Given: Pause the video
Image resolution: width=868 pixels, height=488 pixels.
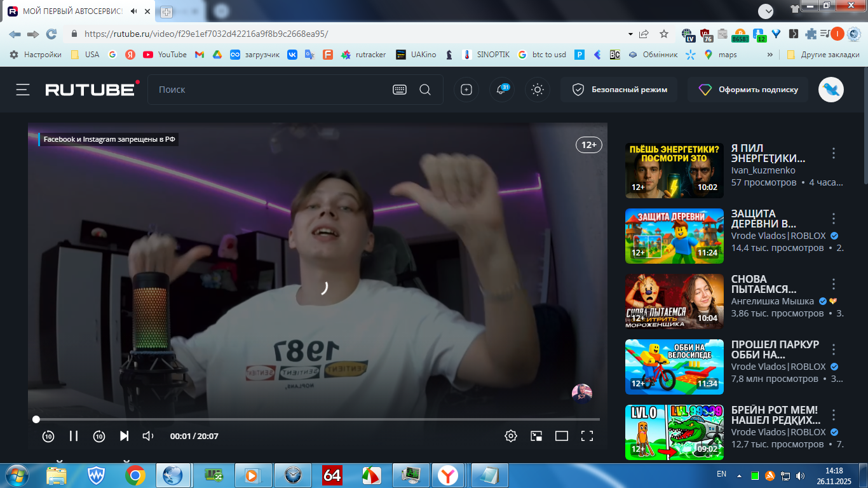Looking at the screenshot, I should (74, 436).
